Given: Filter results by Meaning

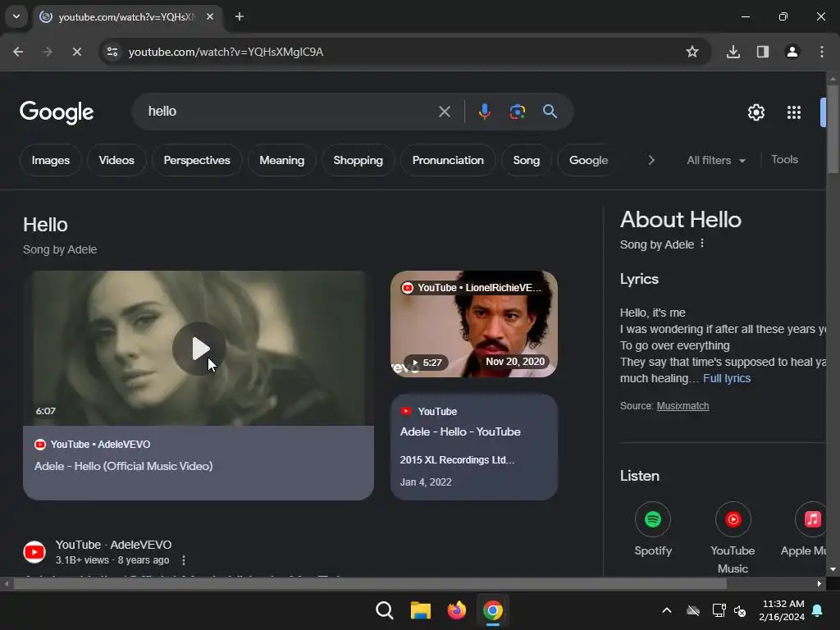Looking at the screenshot, I should (282, 160).
